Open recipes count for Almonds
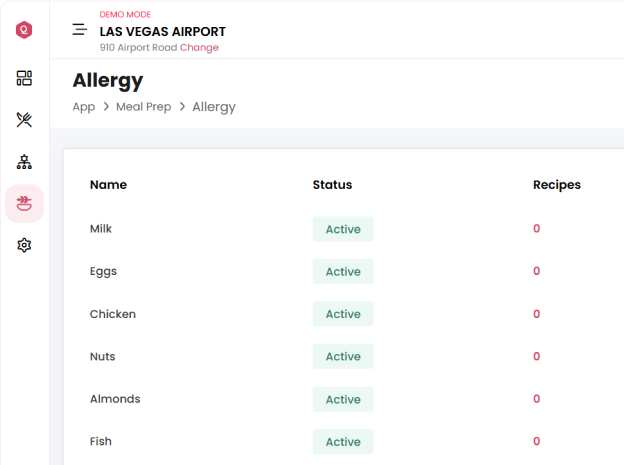This screenshot has height=465, width=624. click(536, 399)
